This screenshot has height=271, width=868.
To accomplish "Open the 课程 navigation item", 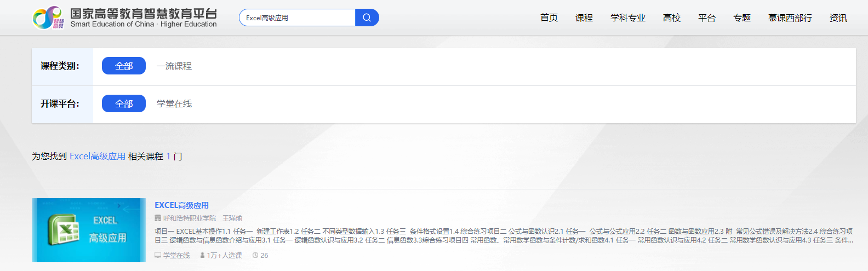I will point(584,18).
